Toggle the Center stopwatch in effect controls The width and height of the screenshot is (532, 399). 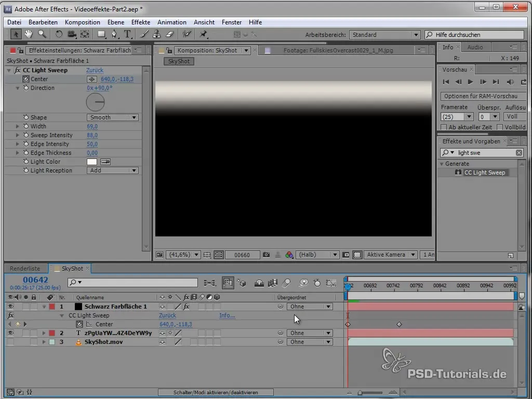click(26, 79)
